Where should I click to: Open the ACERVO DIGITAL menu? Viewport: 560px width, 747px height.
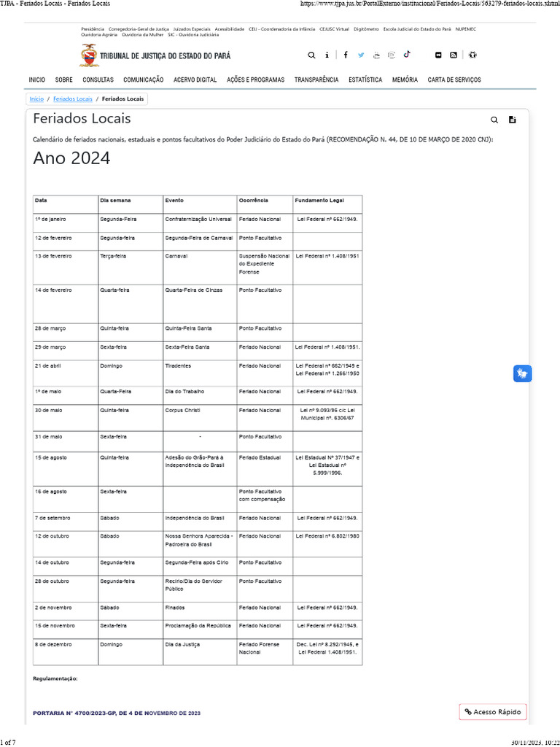[195, 80]
